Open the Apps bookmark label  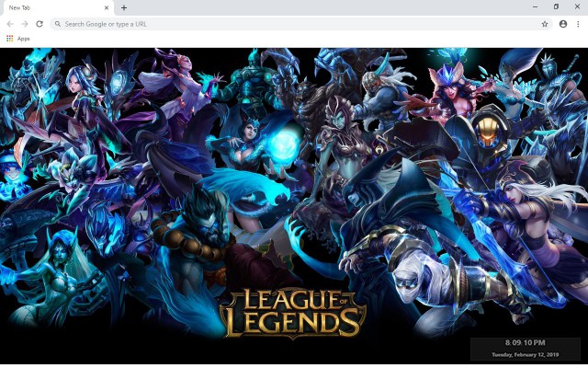[x=23, y=39]
